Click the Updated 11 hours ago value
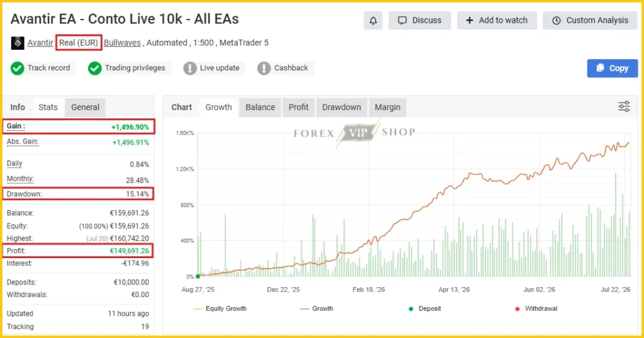The width and height of the screenshot is (644, 338). point(128,313)
